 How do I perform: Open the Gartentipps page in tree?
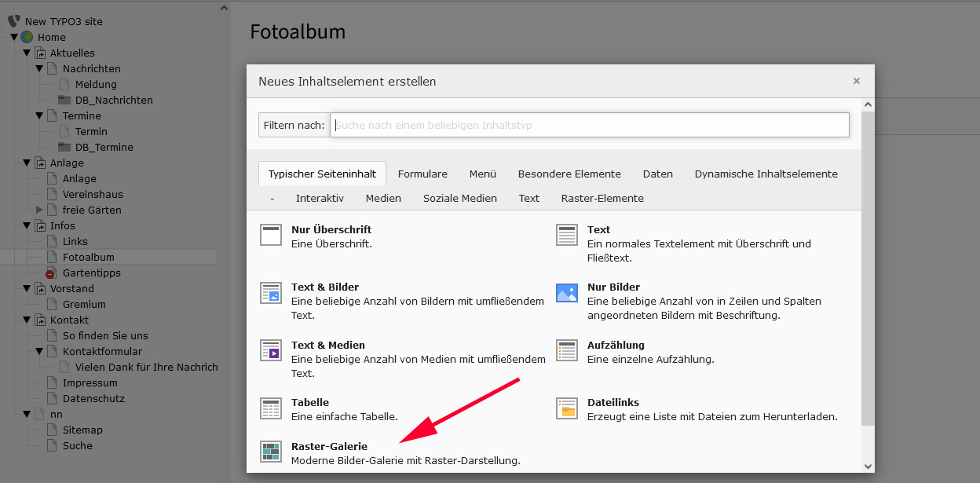(x=91, y=273)
